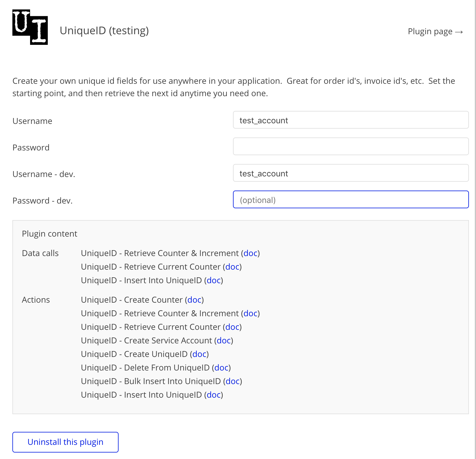Click the Actions label
The image size is (476, 459).
36,300
